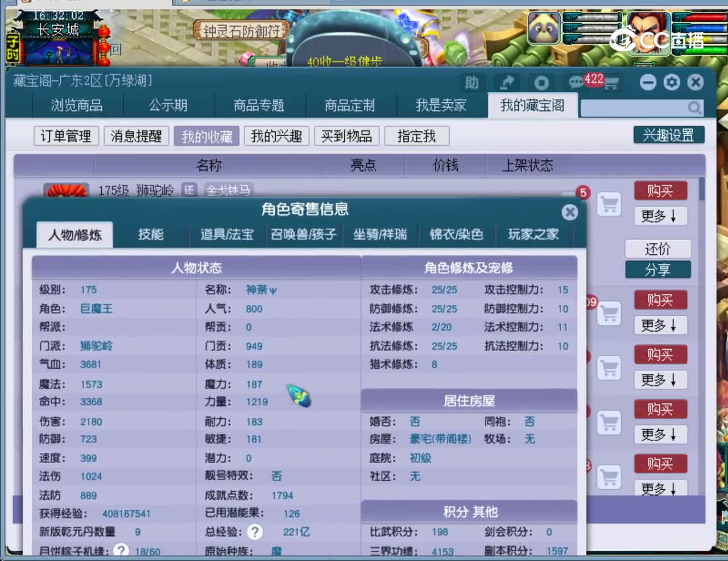Open 消息提醒 section
This screenshot has height=561, width=728.
tap(136, 136)
